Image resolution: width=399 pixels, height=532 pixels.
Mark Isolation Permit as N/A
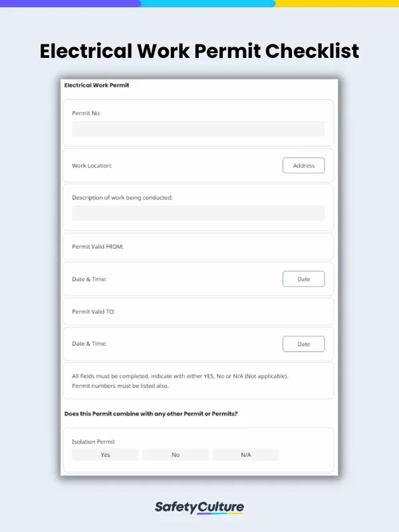point(245,454)
